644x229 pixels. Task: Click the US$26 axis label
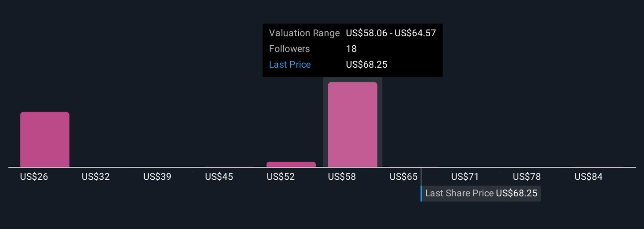pyautogui.click(x=34, y=177)
